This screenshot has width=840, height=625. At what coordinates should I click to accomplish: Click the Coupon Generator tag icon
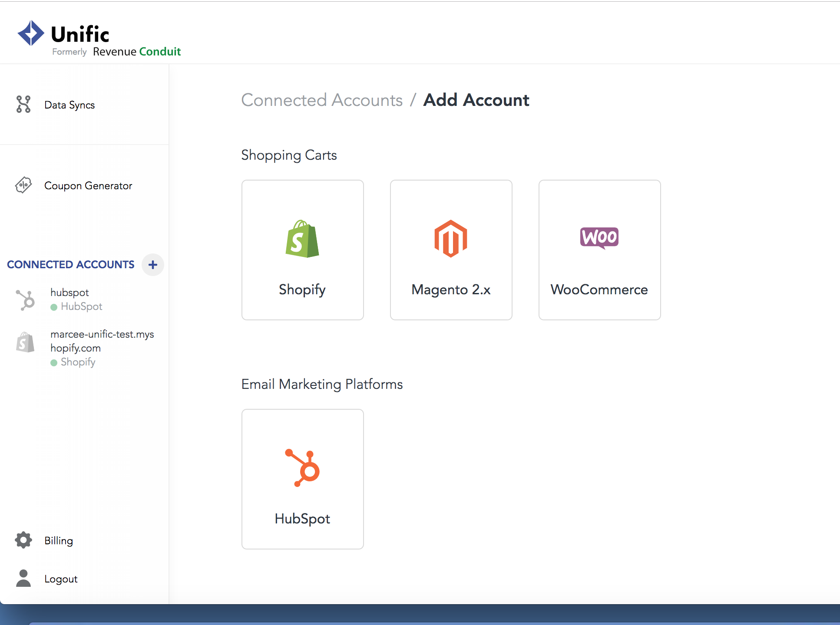[x=23, y=185]
